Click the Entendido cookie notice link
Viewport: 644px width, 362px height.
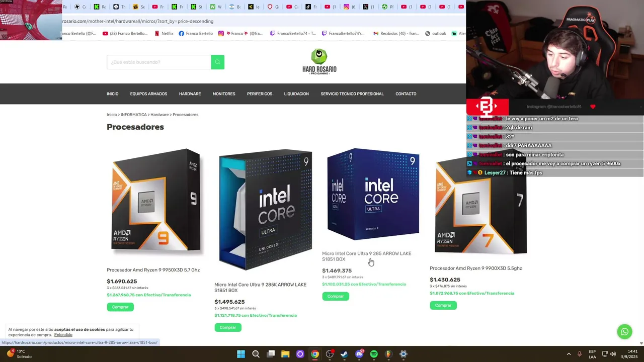pyautogui.click(x=63, y=335)
